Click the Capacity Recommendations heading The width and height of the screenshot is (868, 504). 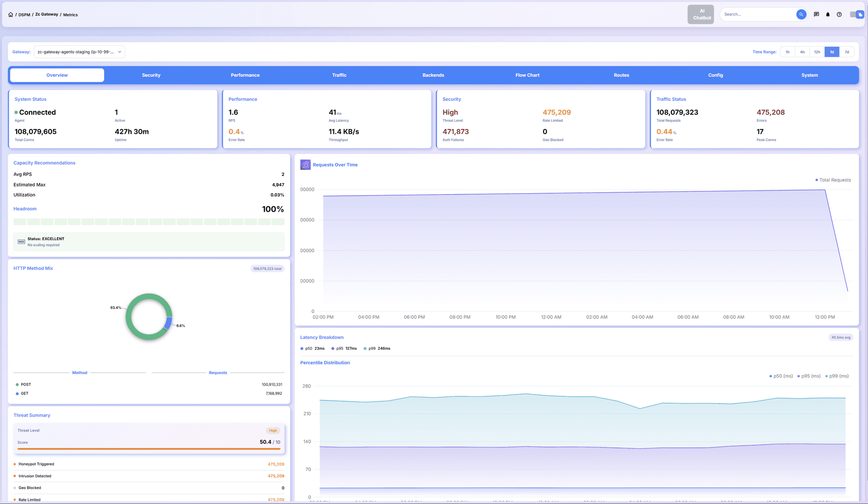click(x=44, y=163)
